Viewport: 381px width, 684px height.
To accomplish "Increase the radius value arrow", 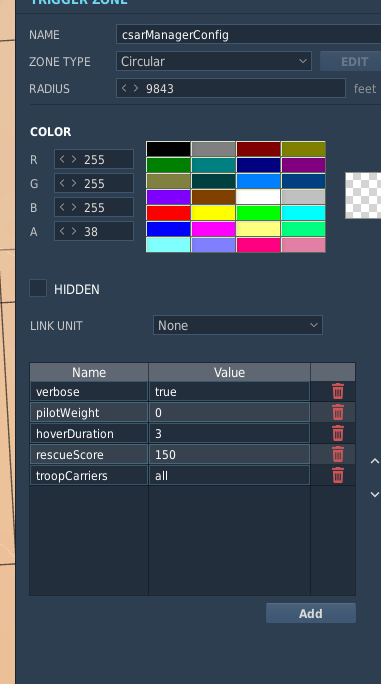I will tap(136, 88).
